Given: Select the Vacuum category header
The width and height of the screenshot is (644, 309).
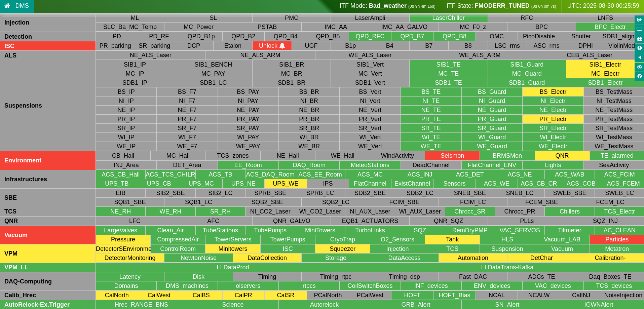Looking at the screenshot, I should 48,235.
